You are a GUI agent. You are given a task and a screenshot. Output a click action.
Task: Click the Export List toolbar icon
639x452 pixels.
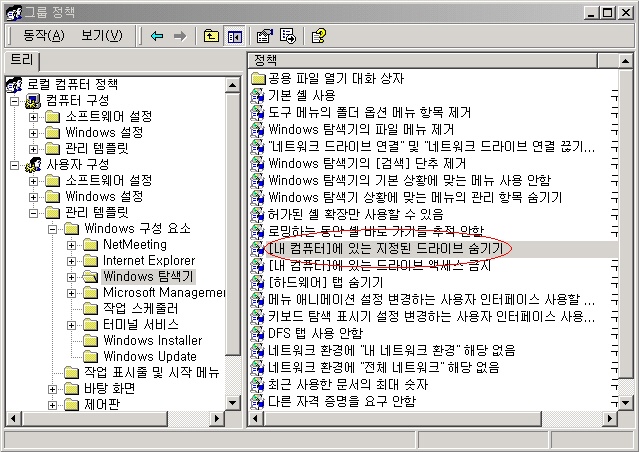[288, 36]
